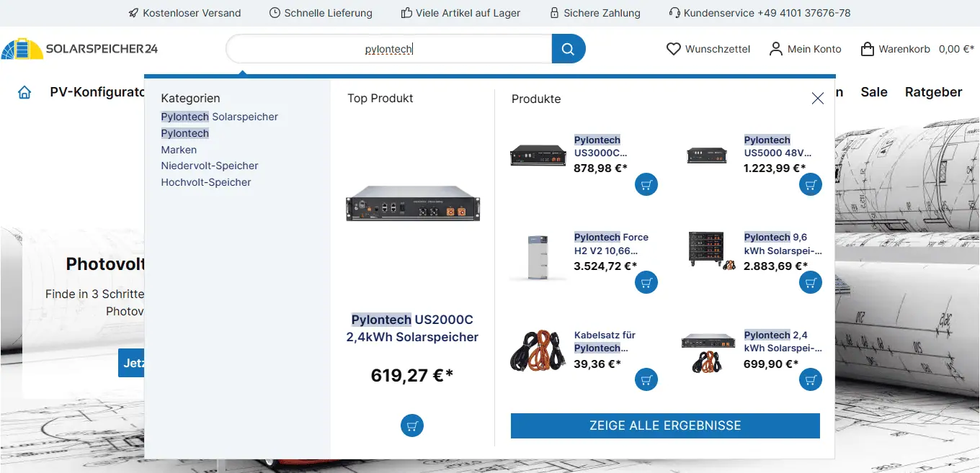Open top product US2000C image

413,203
